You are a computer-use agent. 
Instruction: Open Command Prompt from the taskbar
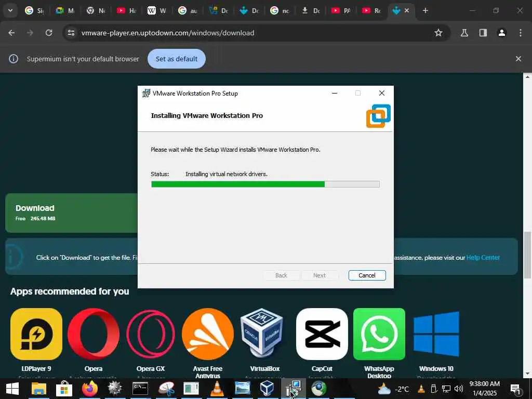[140, 389]
